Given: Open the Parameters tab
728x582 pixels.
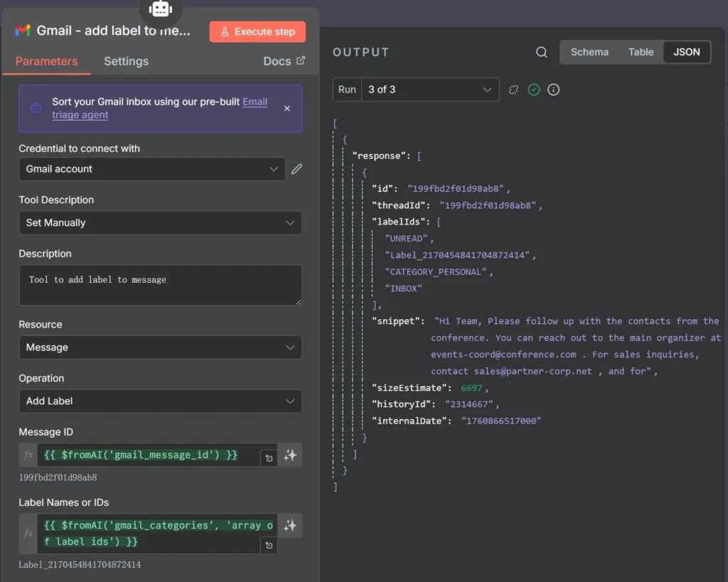Looking at the screenshot, I should (46, 61).
